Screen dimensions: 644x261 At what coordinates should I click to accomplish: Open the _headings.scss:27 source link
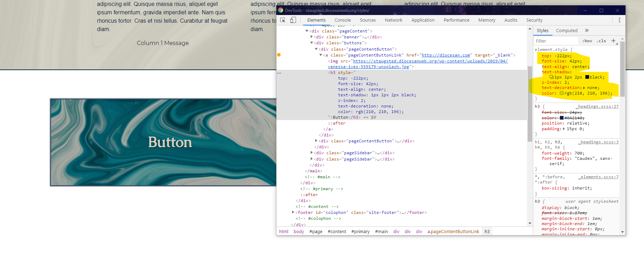pos(598,106)
